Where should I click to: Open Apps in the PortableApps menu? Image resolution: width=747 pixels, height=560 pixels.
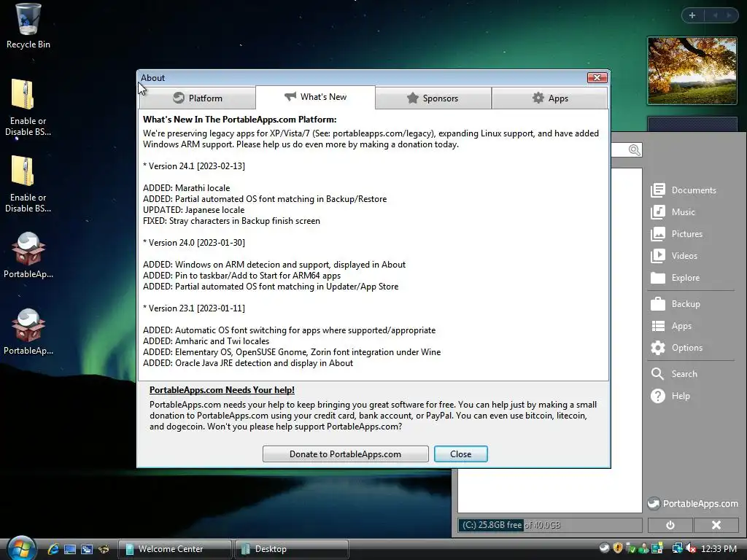tap(671, 326)
